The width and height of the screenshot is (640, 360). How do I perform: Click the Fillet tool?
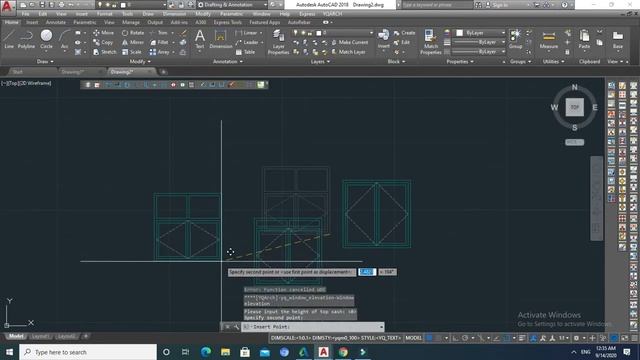[159, 42]
